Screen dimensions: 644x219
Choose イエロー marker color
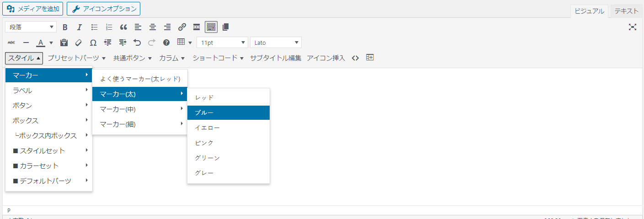[229, 128]
